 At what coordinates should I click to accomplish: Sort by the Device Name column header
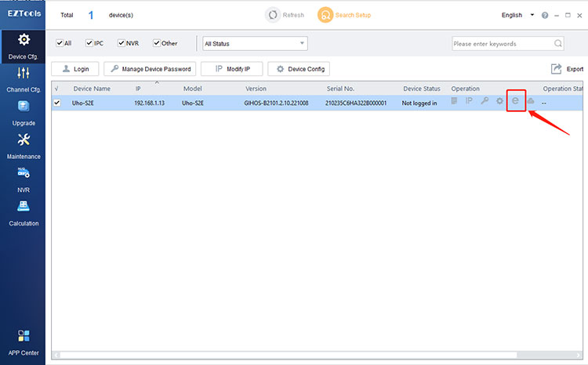(x=92, y=89)
